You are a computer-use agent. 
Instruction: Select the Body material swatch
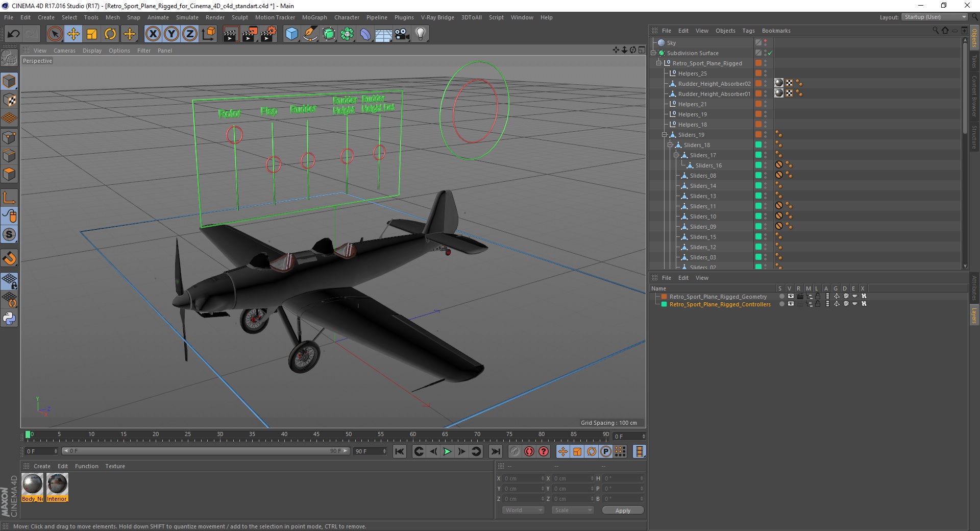tap(32, 488)
